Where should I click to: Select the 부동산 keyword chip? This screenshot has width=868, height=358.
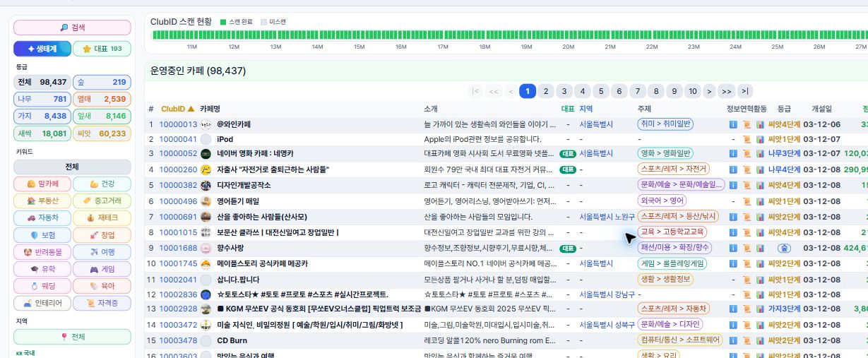point(42,201)
